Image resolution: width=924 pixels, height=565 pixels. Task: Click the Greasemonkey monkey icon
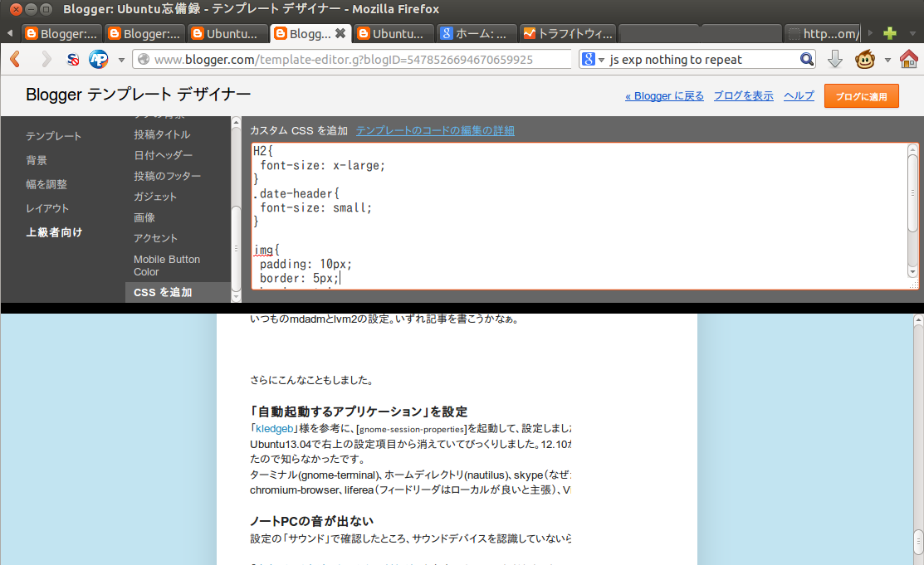(x=864, y=59)
